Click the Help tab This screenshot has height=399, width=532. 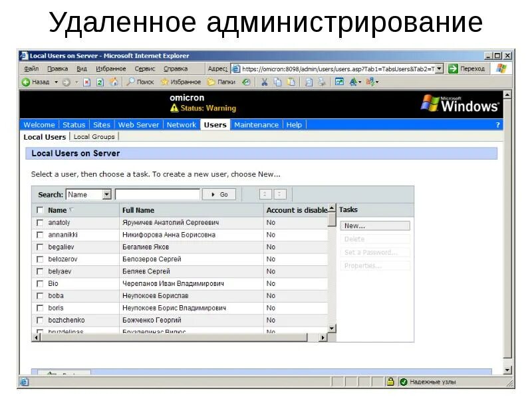pyautogui.click(x=294, y=125)
